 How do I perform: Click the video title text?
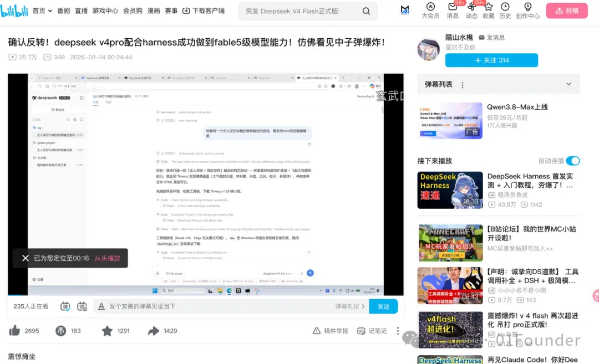pyautogui.click(x=196, y=42)
